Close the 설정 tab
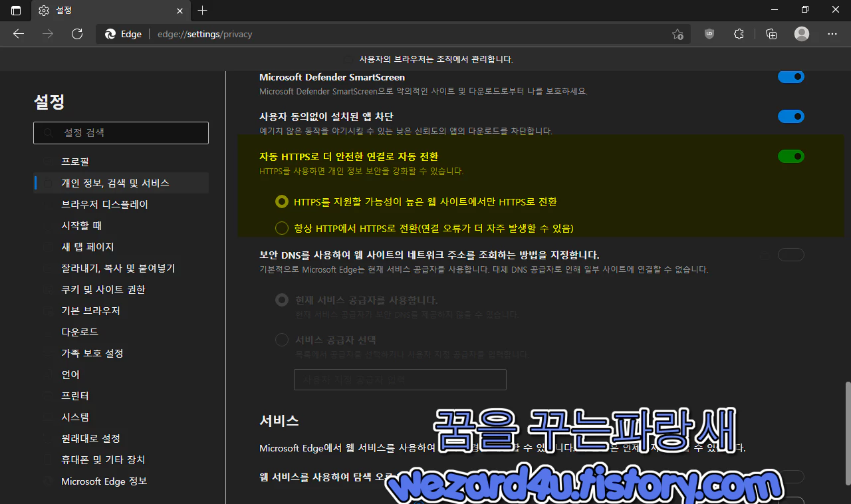The image size is (851, 504). 180,11
